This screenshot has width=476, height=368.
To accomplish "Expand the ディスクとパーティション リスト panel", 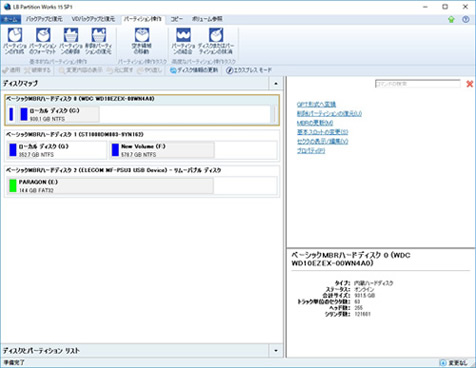I will 276,351.
